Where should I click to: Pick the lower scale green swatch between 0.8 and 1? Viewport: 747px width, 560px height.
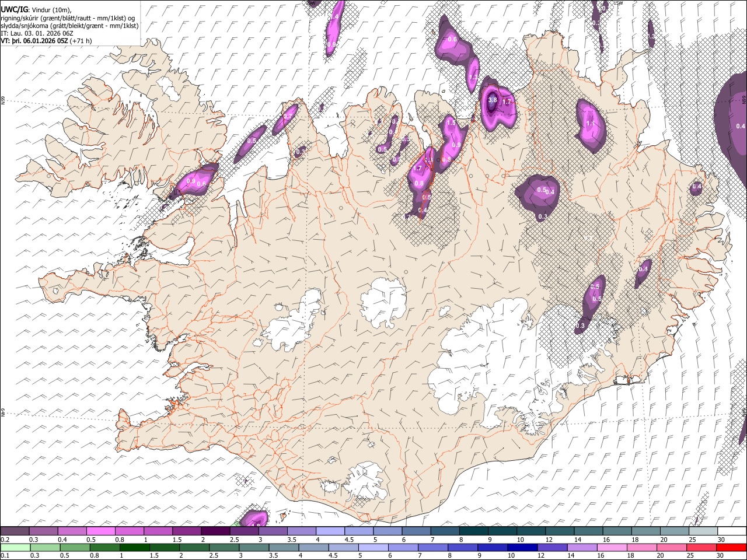106,548
